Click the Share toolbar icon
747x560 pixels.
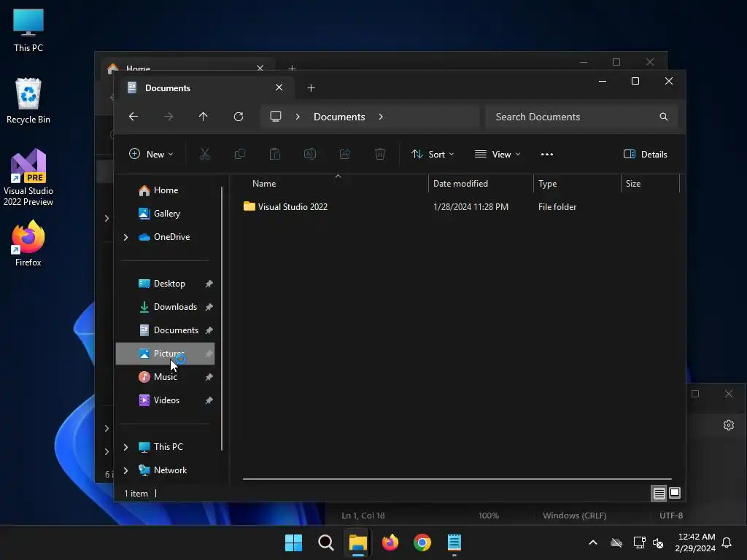(x=345, y=155)
